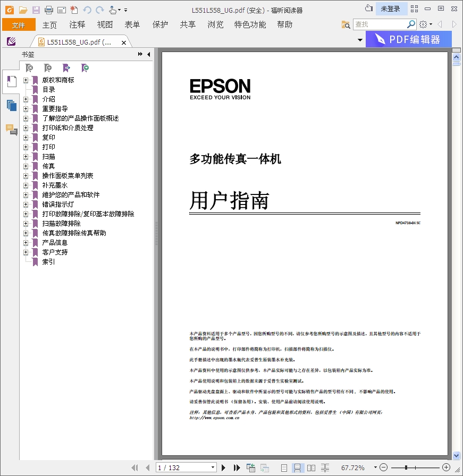Select facing pages view mode

pyautogui.click(x=311, y=468)
